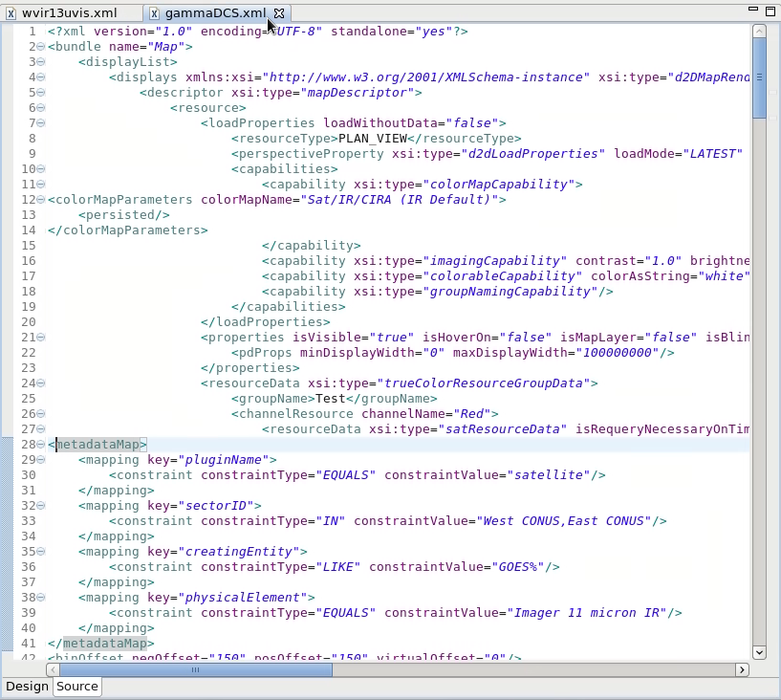
Task: Collapse the displayList element on line 3
Action: [41, 62]
